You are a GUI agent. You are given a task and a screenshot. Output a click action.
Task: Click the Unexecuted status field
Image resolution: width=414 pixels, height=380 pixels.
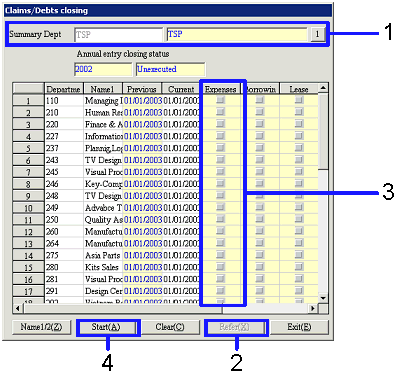(171, 69)
